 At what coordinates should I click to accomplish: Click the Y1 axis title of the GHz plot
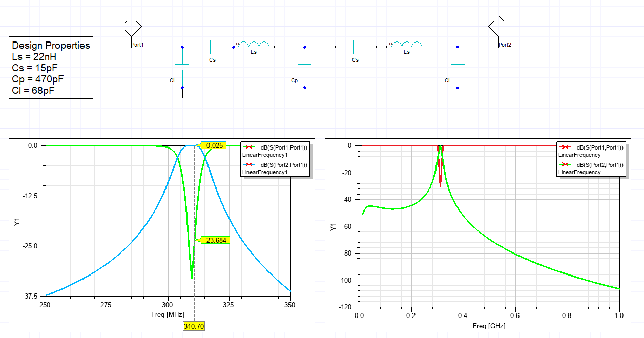point(333,226)
